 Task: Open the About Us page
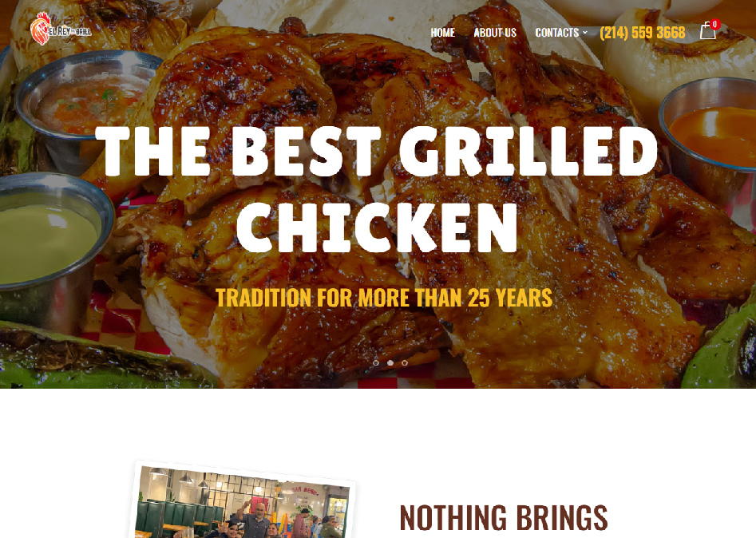(495, 32)
